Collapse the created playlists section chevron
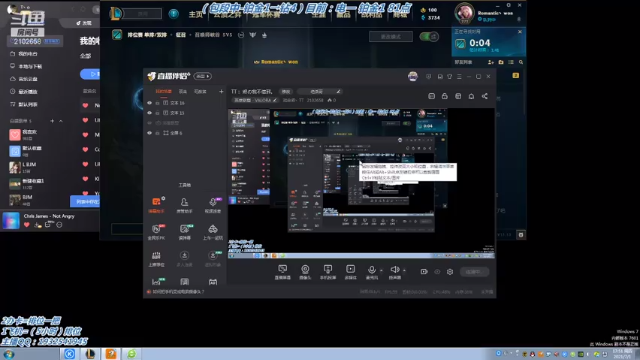The width and height of the screenshot is (640, 360). coord(61,121)
